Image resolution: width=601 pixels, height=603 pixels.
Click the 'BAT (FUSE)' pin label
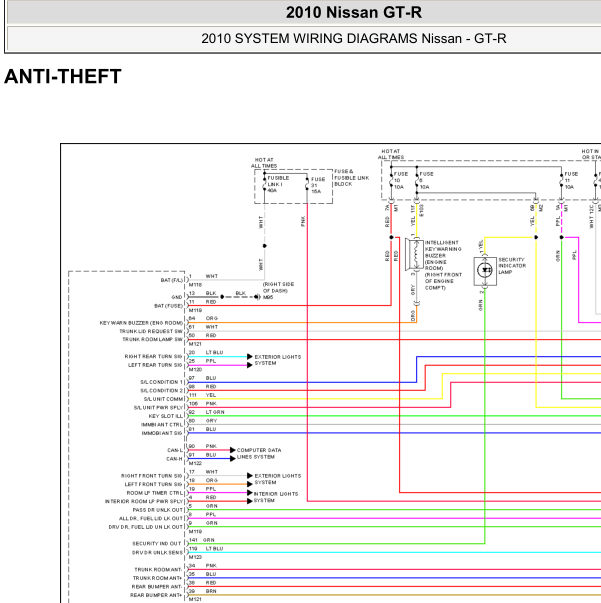[x=168, y=306]
